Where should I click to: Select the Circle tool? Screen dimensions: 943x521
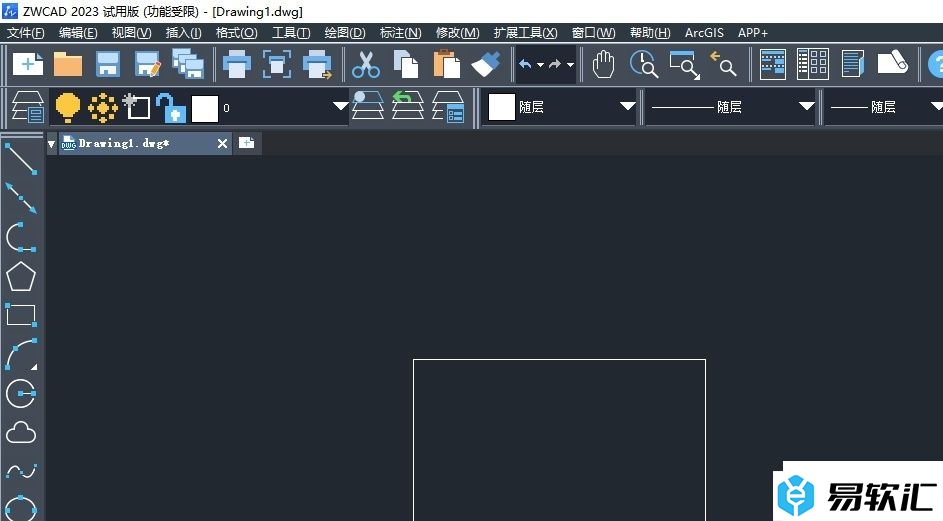point(21,393)
